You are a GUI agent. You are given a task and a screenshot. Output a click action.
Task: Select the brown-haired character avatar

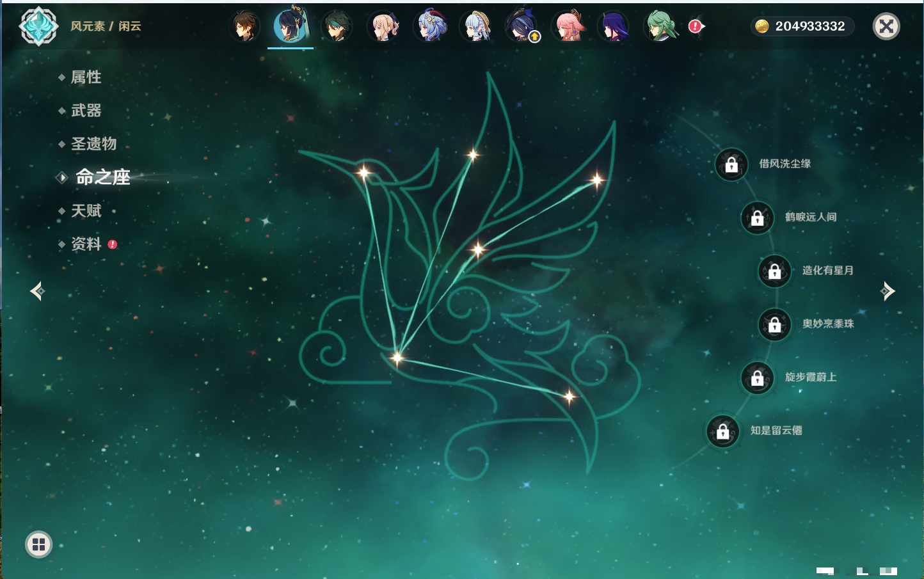244,26
